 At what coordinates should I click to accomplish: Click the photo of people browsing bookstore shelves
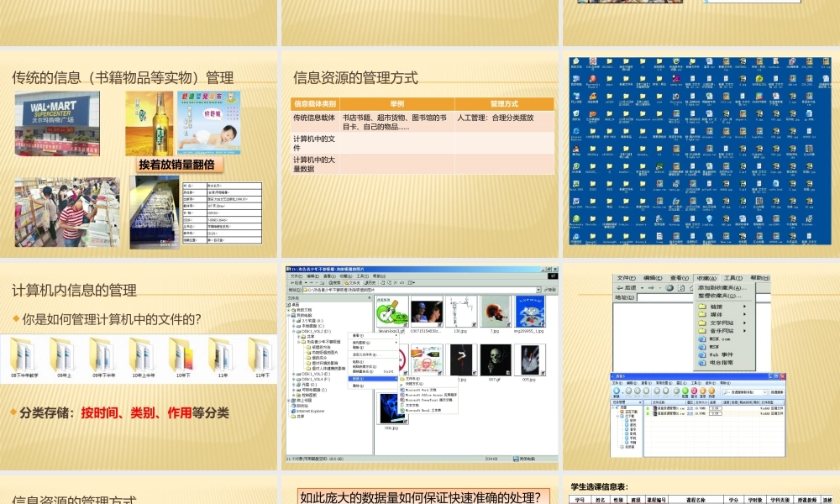pyautogui.click(x=67, y=212)
